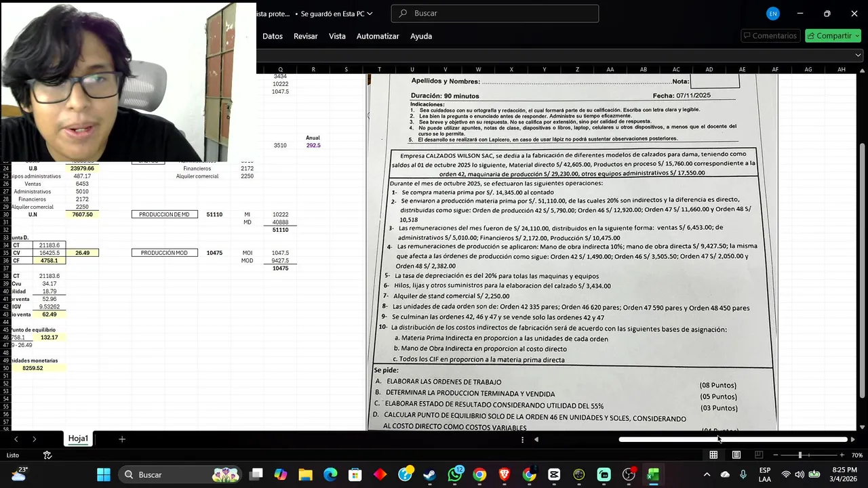Image resolution: width=868 pixels, height=488 pixels.
Task: Open Microsoft Store from the taskbar
Action: point(355,474)
